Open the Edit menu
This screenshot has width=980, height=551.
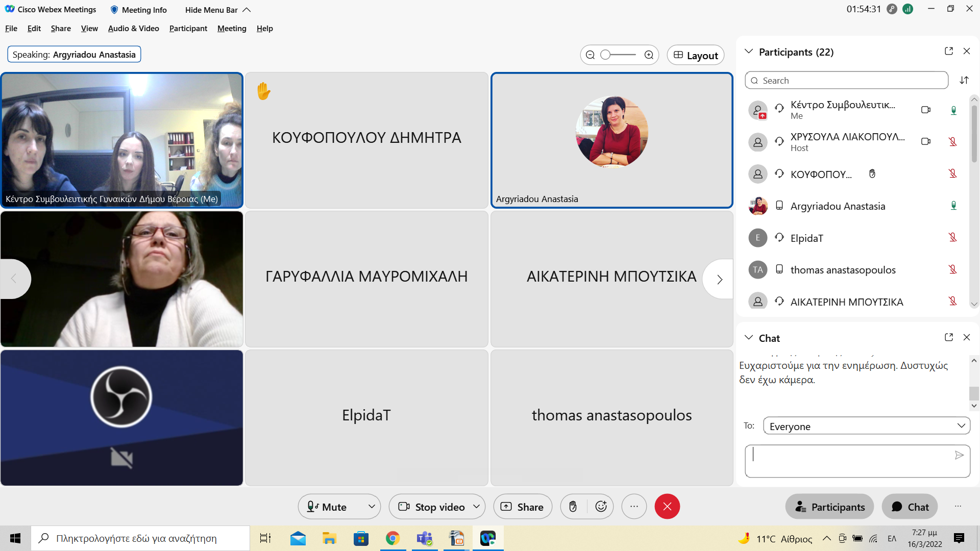34,28
